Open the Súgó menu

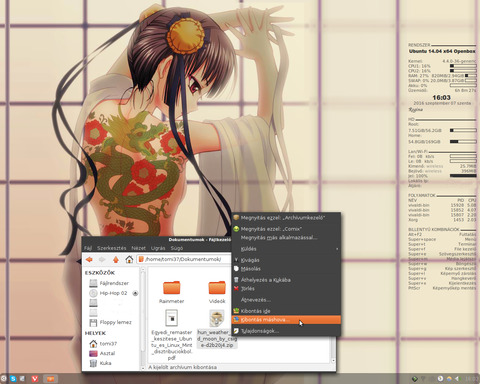(x=177, y=248)
